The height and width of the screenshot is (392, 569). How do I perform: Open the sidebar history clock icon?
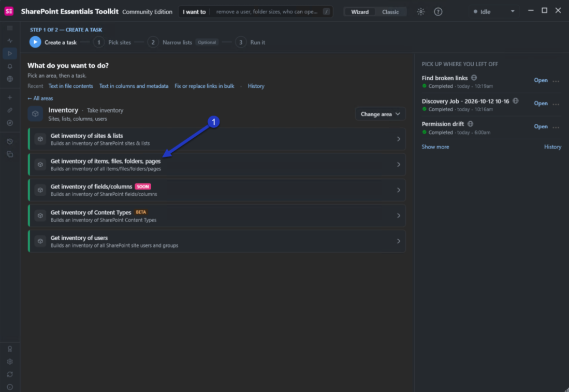(x=10, y=141)
